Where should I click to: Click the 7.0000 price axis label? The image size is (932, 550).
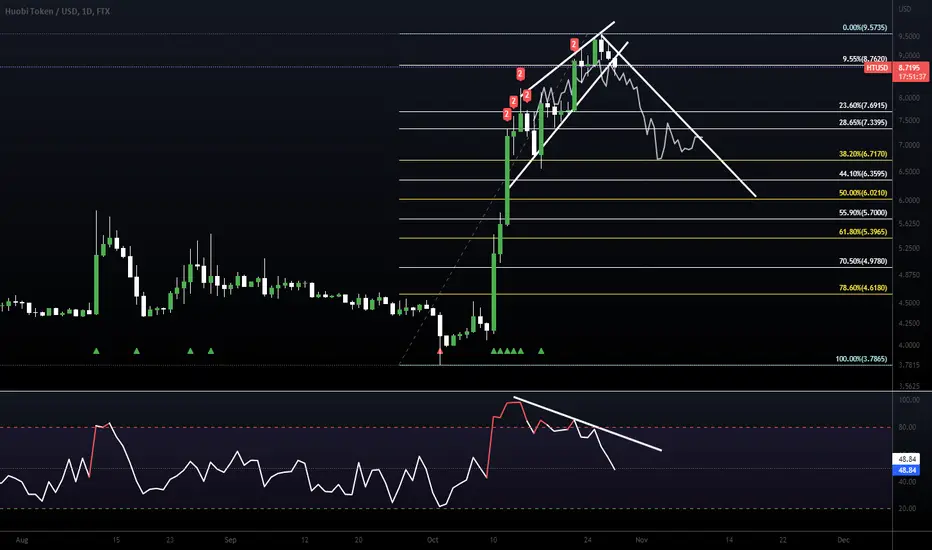click(909, 145)
